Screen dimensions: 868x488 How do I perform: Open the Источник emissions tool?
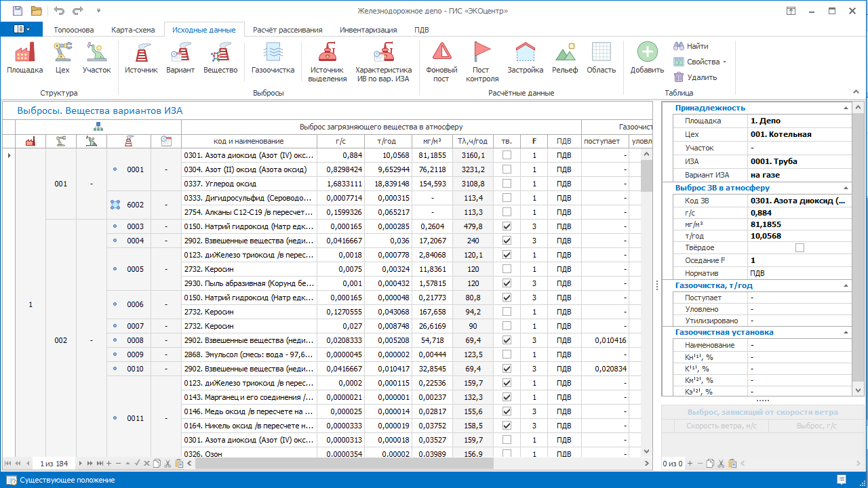click(141, 58)
